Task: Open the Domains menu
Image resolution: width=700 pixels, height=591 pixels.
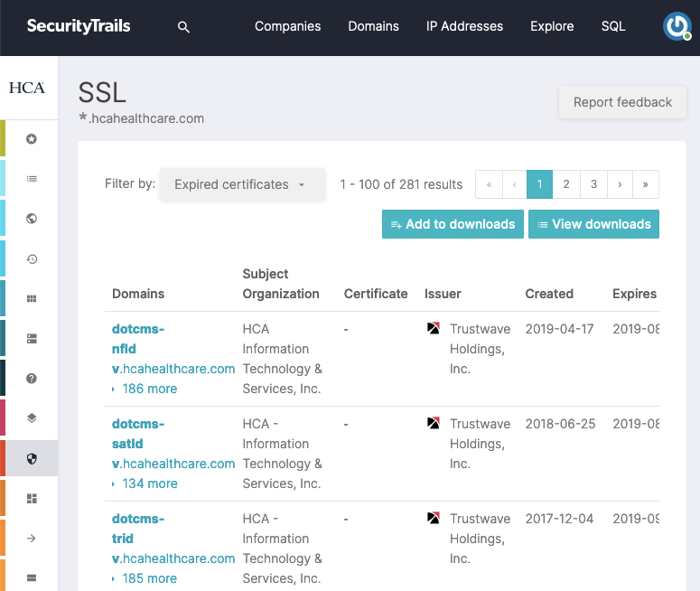Action: [373, 26]
